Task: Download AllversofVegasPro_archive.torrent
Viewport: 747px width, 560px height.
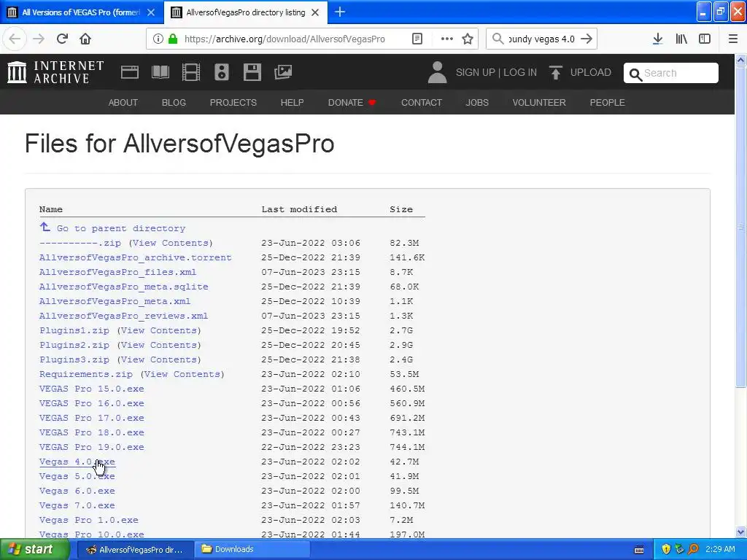Action: coord(135,257)
